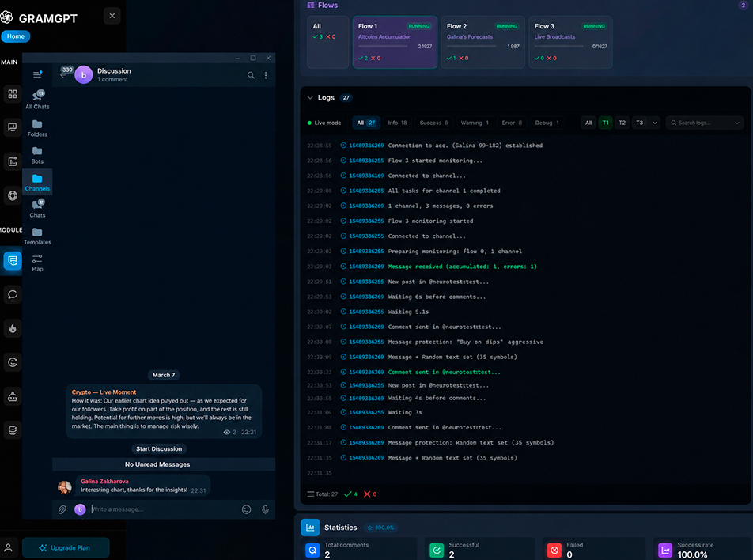Screen dimensions: 753x560
Task: Open the Search logs dropdown arrow
Action: (x=737, y=123)
